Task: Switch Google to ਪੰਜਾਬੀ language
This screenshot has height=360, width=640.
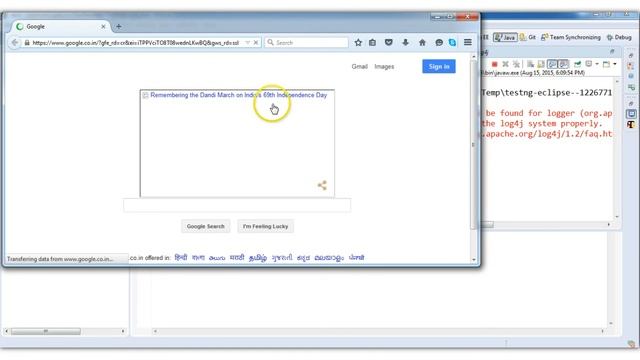Action: click(356, 258)
